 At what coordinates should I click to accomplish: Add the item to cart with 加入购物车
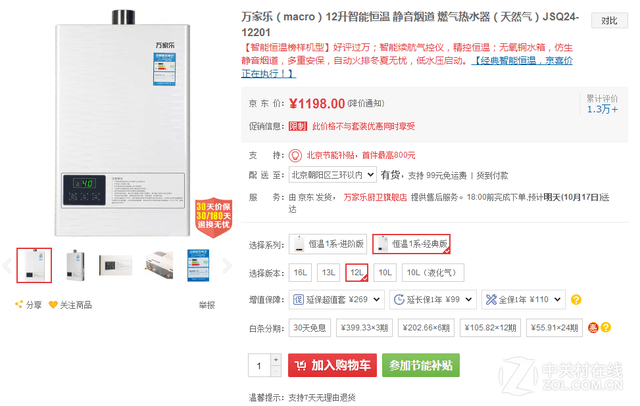point(332,365)
